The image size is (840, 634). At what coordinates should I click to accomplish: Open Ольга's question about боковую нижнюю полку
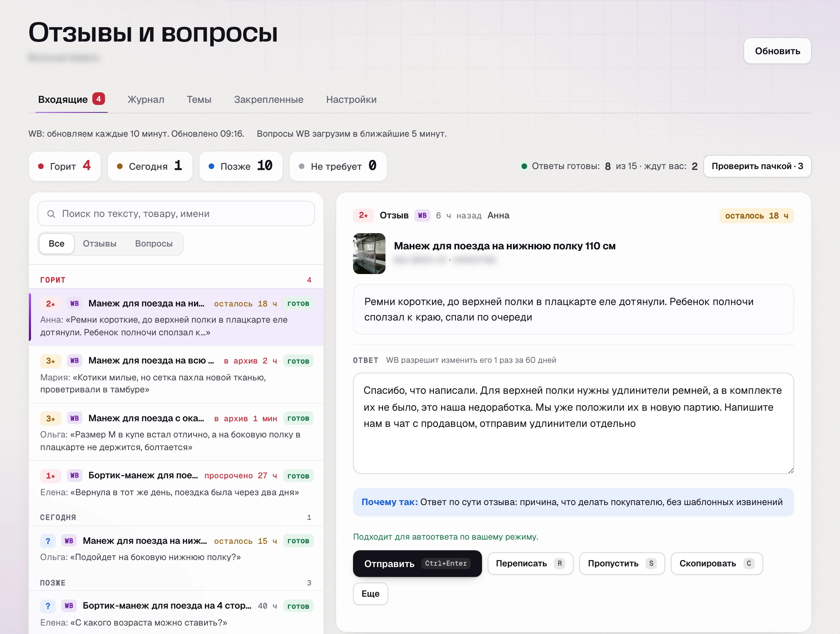pos(176,548)
